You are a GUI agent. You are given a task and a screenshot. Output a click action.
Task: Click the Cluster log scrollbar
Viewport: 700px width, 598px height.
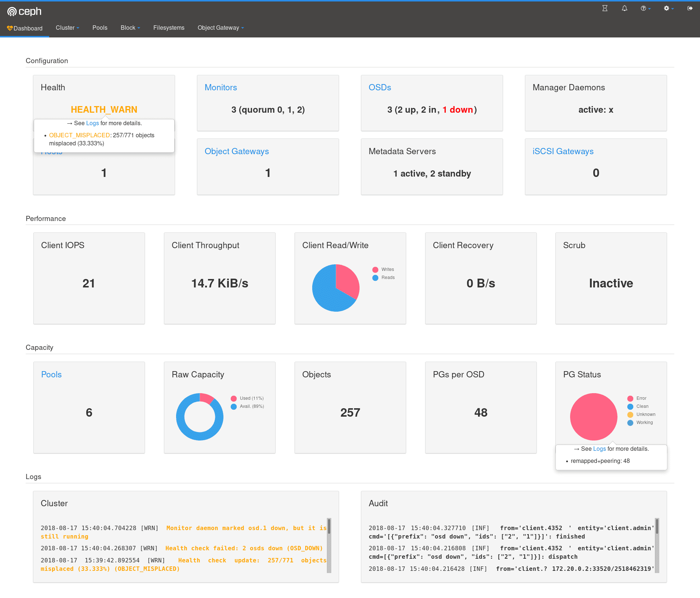(x=329, y=545)
